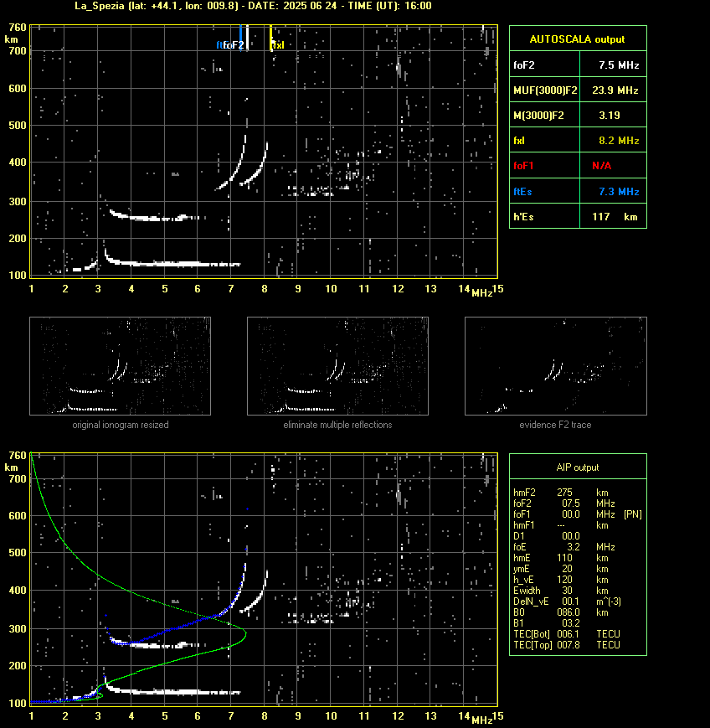This screenshot has height=728, width=710.
Task: Open the evidence F2 trace thumbnail
Action: 556,366
